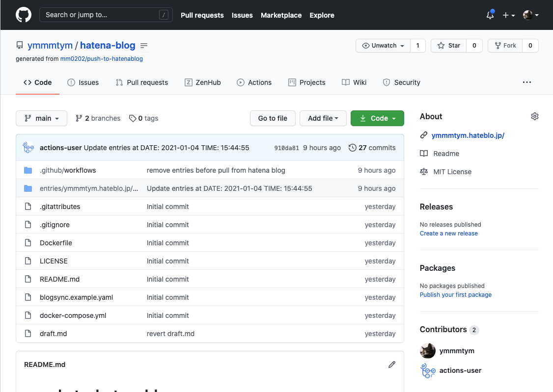Open .gitattributes file
553x392 pixels.
pos(60,207)
